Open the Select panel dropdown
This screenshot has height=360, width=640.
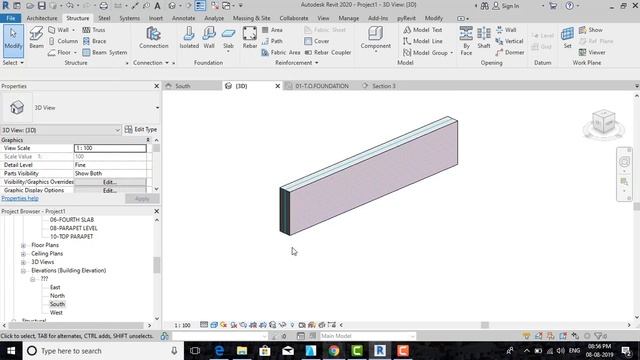(x=13, y=63)
